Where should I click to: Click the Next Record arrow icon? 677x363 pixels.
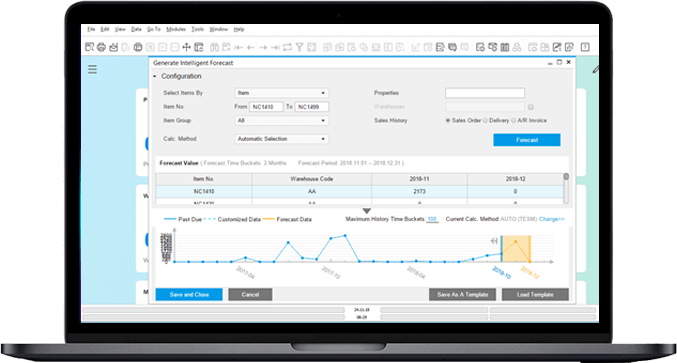[x=263, y=47]
